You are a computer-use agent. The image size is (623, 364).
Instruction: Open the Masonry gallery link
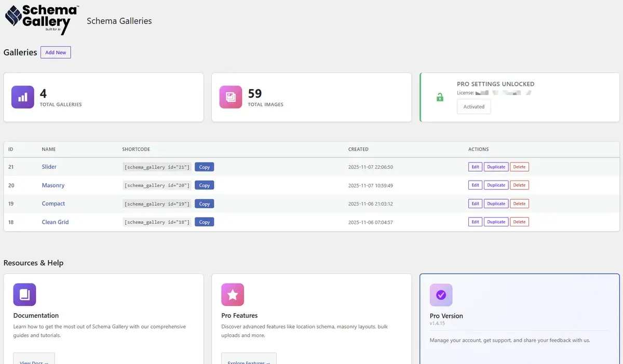pos(53,185)
